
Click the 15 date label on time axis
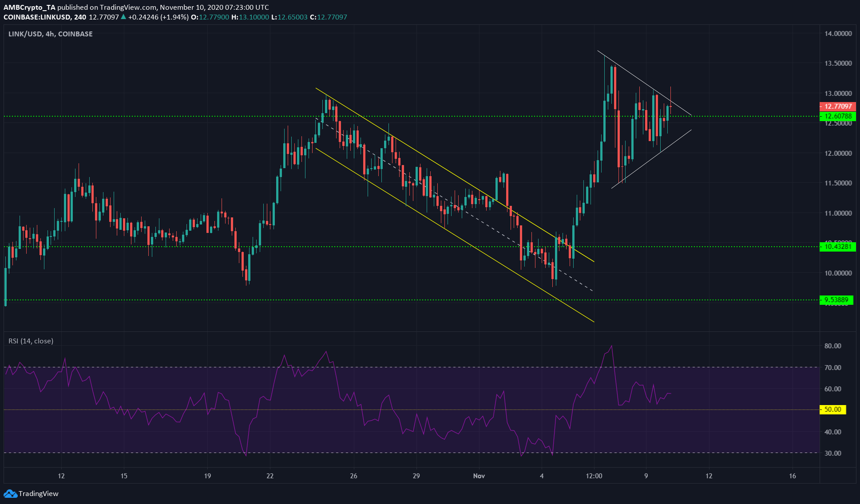[124, 476]
